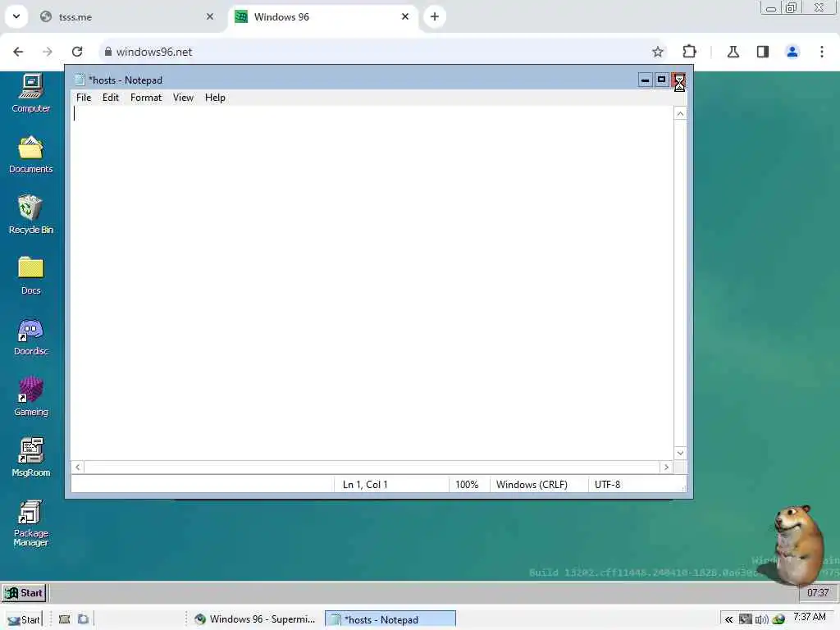The image size is (840, 630).
Task: Open the Windows 96 Start menu
Action: coord(24,593)
